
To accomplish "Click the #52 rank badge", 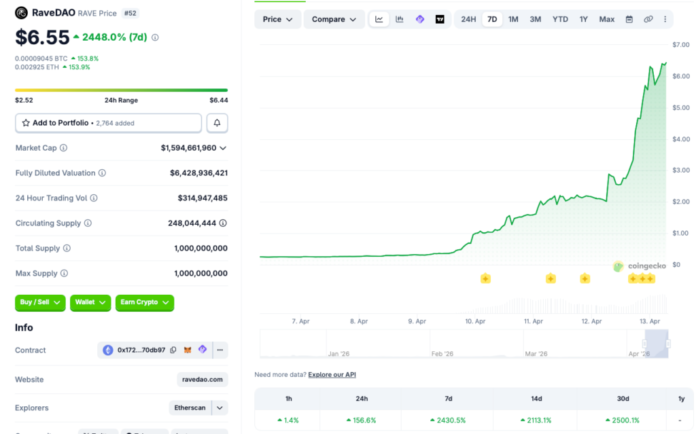I will (130, 13).
